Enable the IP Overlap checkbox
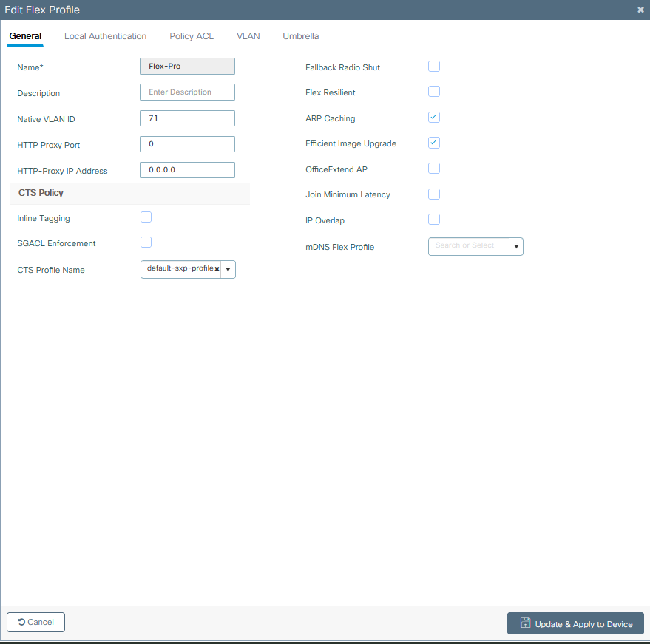Image resolution: width=650 pixels, height=644 pixels. point(434,219)
